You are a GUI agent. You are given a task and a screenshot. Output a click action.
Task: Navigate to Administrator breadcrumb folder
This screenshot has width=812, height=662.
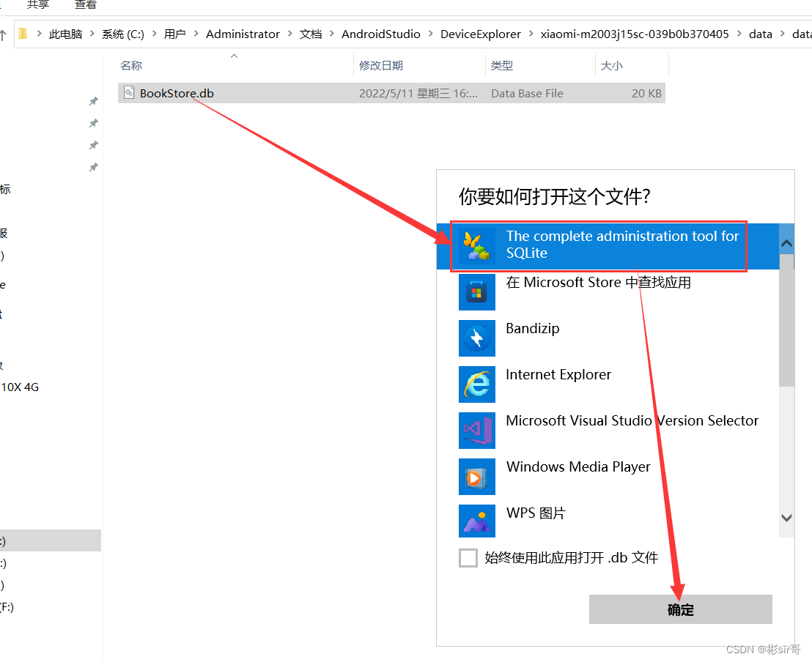pyautogui.click(x=243, y=34)
